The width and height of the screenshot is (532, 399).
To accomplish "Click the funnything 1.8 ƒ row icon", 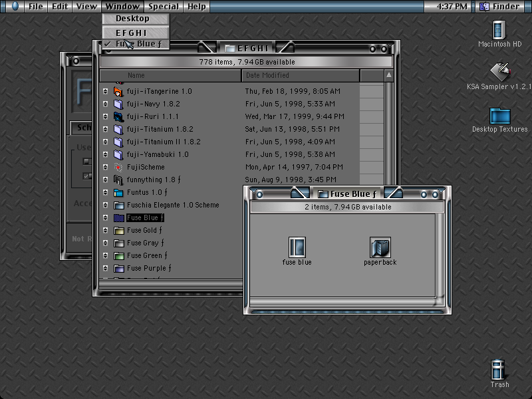I will [118, 180].
